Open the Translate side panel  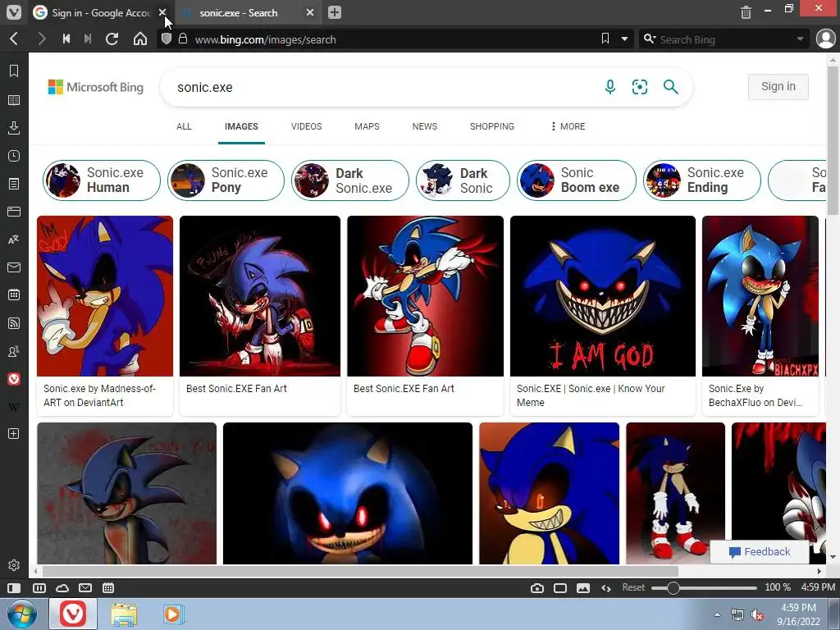[x=14, y=240]
